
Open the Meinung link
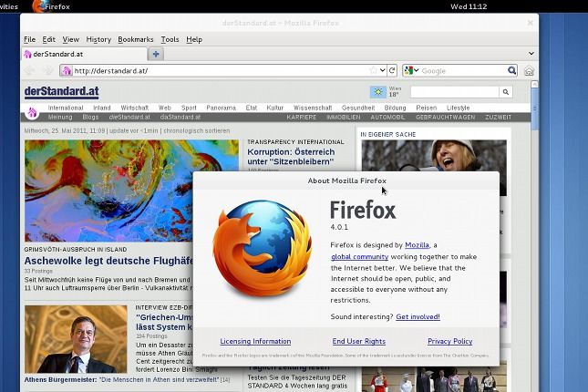pyautogui.click(x=60, y=117)
